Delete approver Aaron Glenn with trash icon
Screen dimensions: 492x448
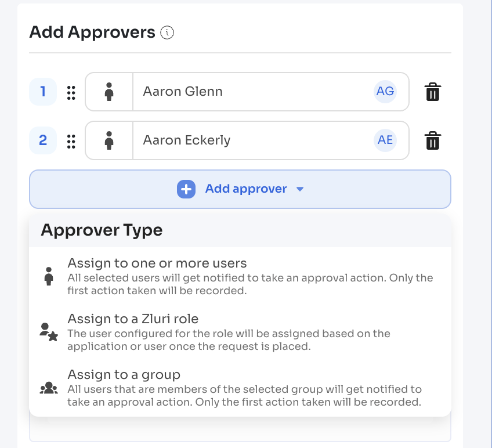(433, 92)
